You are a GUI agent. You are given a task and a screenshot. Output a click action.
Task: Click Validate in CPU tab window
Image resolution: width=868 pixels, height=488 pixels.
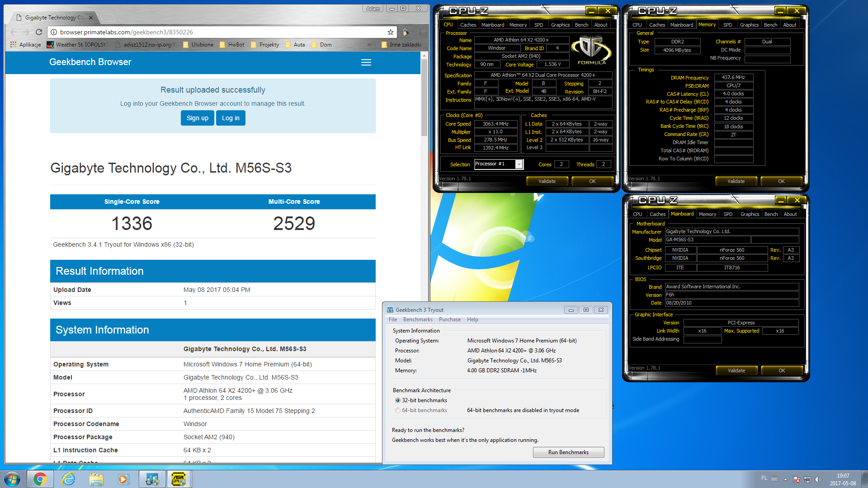547,181
